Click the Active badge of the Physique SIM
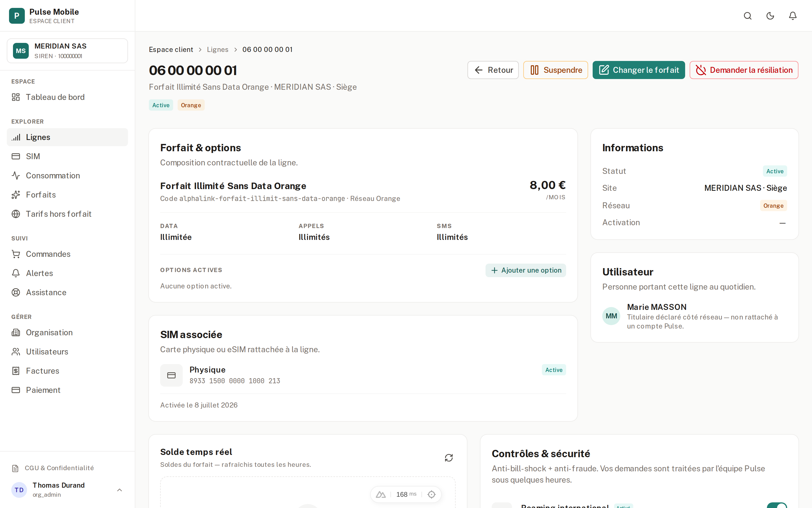This screenshot has width=812, height=508. coord(554,370)
